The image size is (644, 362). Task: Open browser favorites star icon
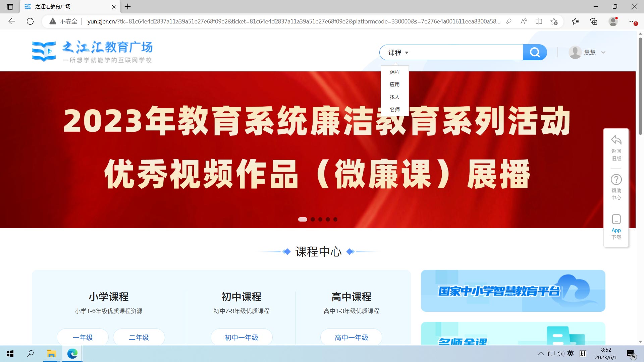tap(575, 21)
